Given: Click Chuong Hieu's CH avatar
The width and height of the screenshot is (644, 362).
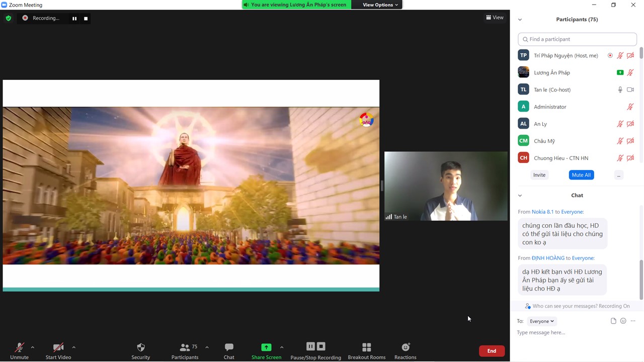Looking at the screenshot, I should (523, 158).
